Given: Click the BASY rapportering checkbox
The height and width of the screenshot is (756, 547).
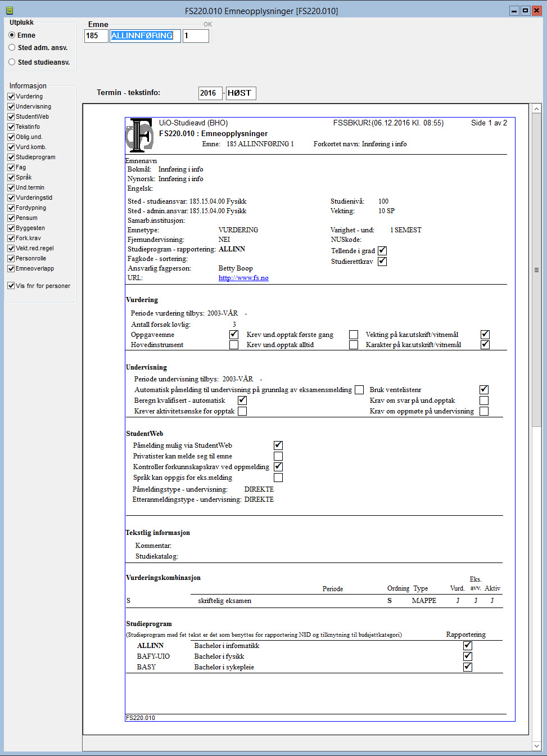Looking at the screenshot, I should tap(468, 667).
